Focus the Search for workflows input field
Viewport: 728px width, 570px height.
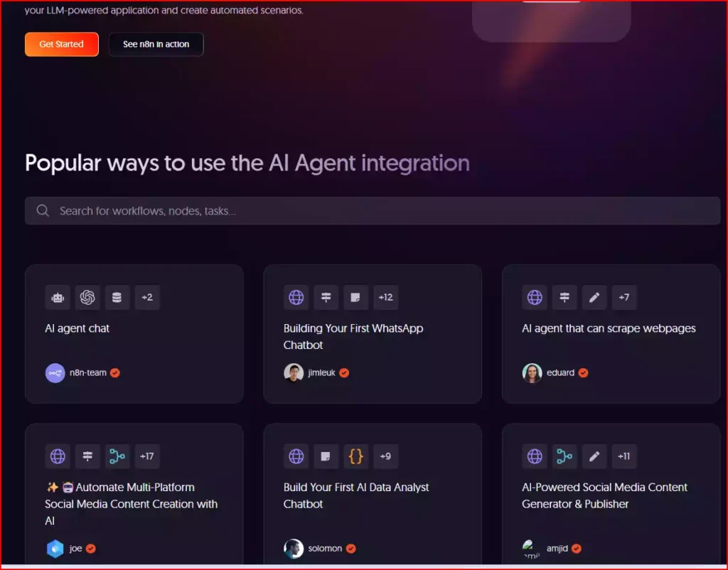373,211
